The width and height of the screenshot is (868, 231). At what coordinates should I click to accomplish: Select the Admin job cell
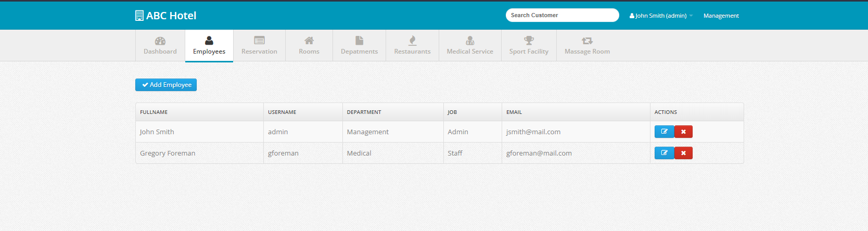coord(473,132)
